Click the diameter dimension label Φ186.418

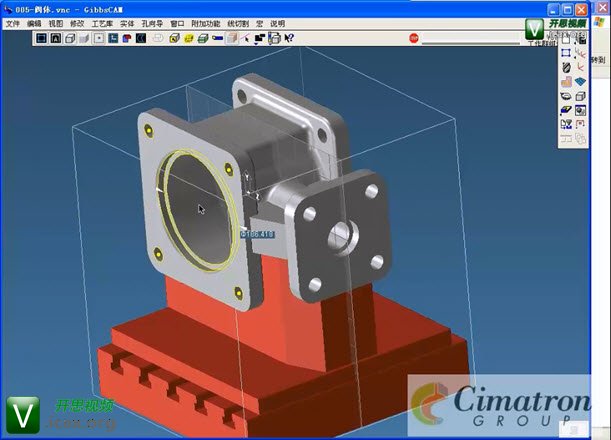pyautogui.click(x=257, y=234)
